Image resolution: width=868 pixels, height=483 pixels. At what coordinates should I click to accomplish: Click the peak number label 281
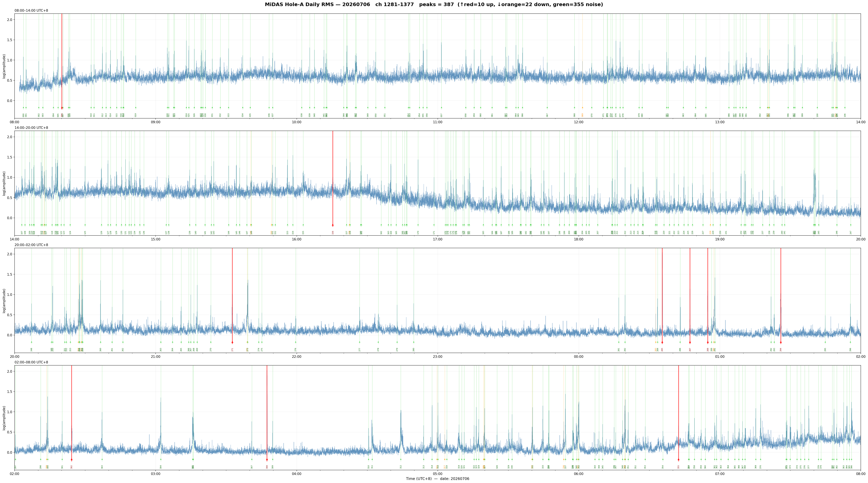click(619, 350)
